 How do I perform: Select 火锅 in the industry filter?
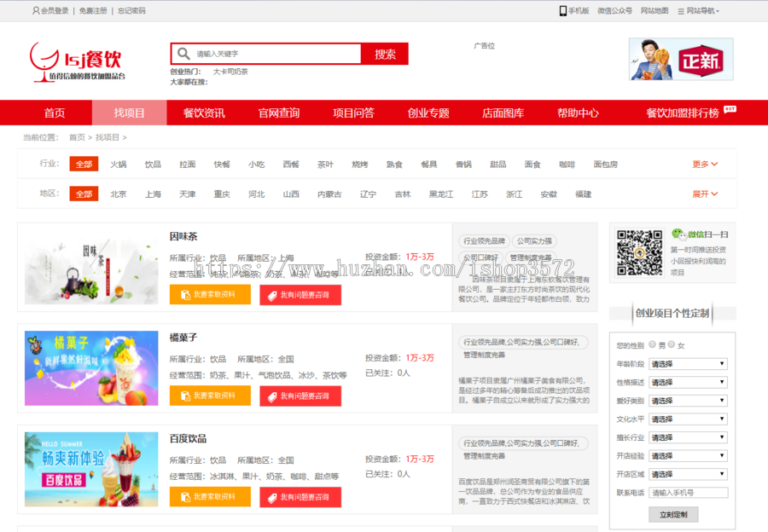tap(119, 164)
